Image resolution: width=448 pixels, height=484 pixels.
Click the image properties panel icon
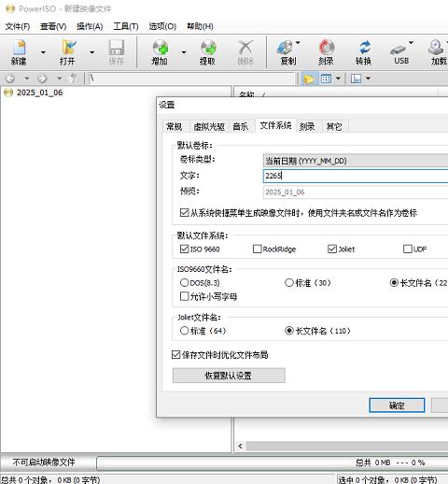pos(357,78)
